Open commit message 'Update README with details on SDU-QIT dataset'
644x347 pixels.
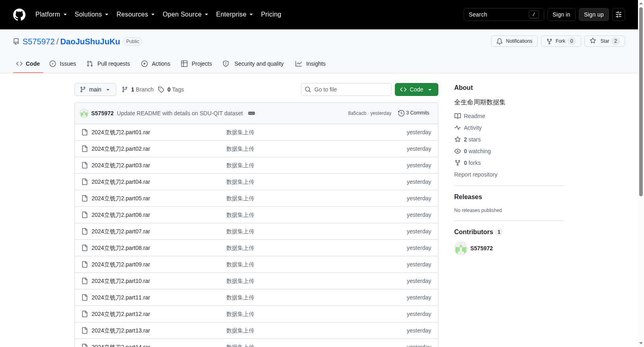[180, 113]
